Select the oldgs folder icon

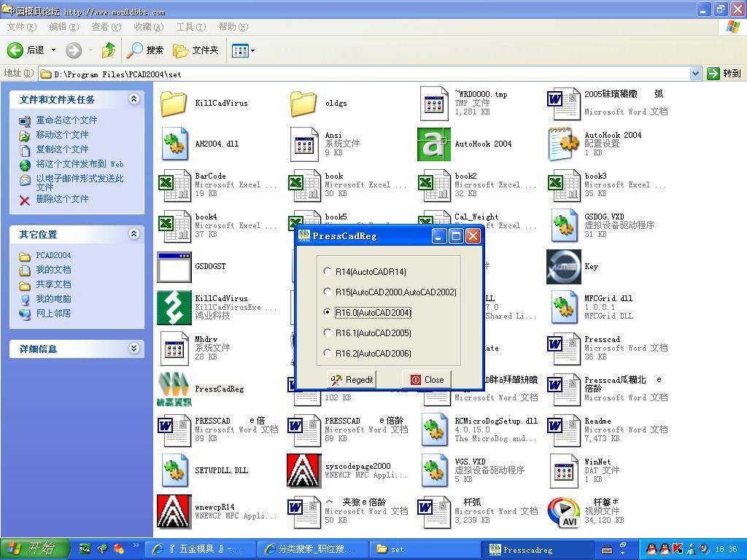(303, 103)
